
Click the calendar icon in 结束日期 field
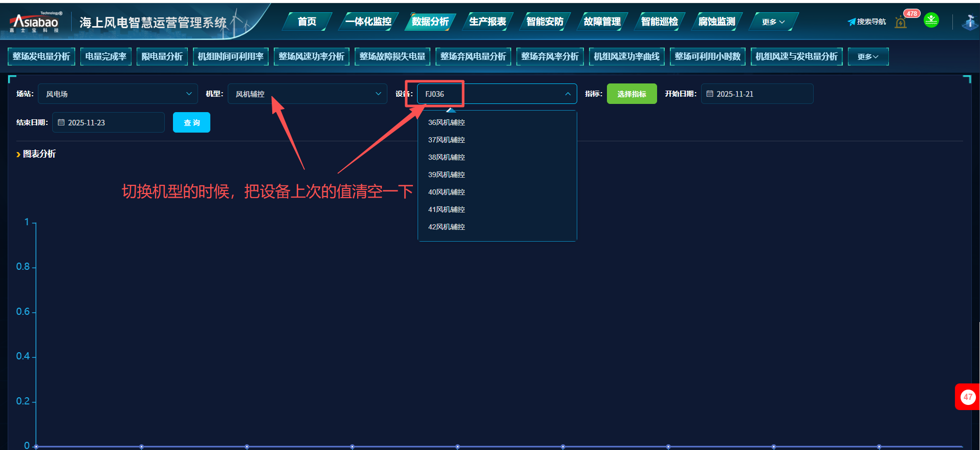(x=61, y=123)
